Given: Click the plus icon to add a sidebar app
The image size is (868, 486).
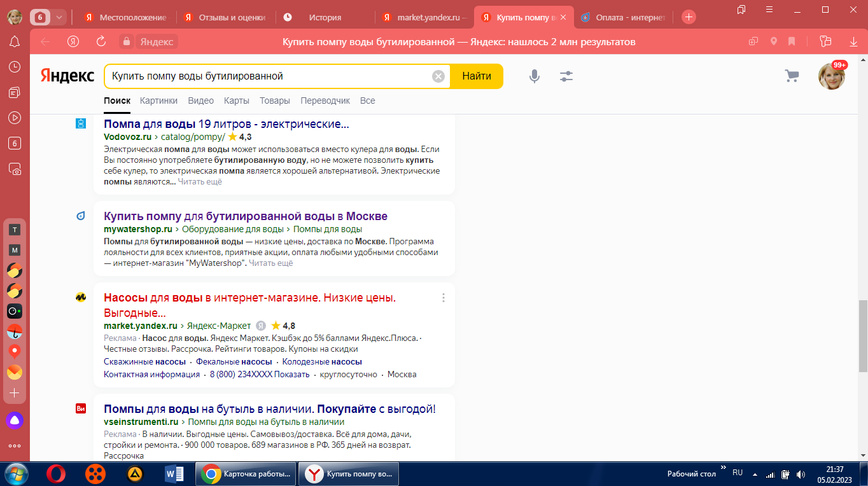Looking at the screenshot, I should pyautogui.click(x=15, y=393).
